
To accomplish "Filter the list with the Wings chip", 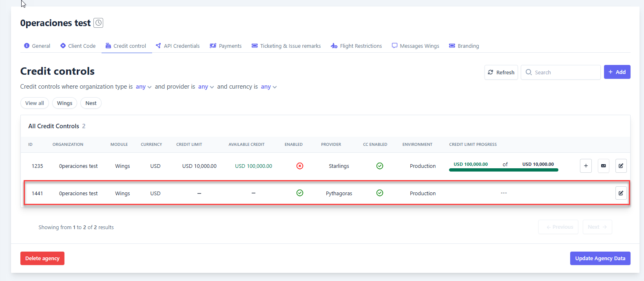I will [64, 103].
